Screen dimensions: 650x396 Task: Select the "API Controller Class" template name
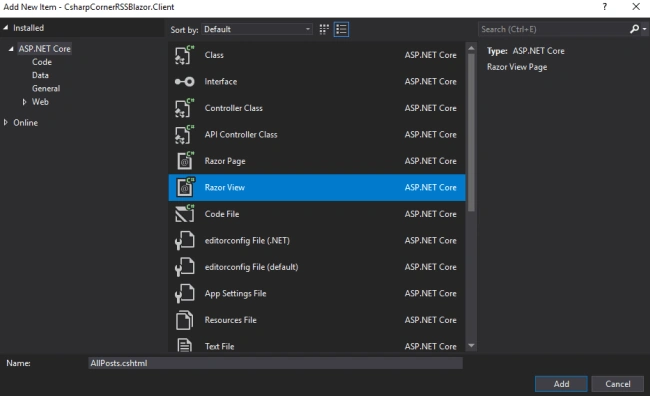pos(241,134)
